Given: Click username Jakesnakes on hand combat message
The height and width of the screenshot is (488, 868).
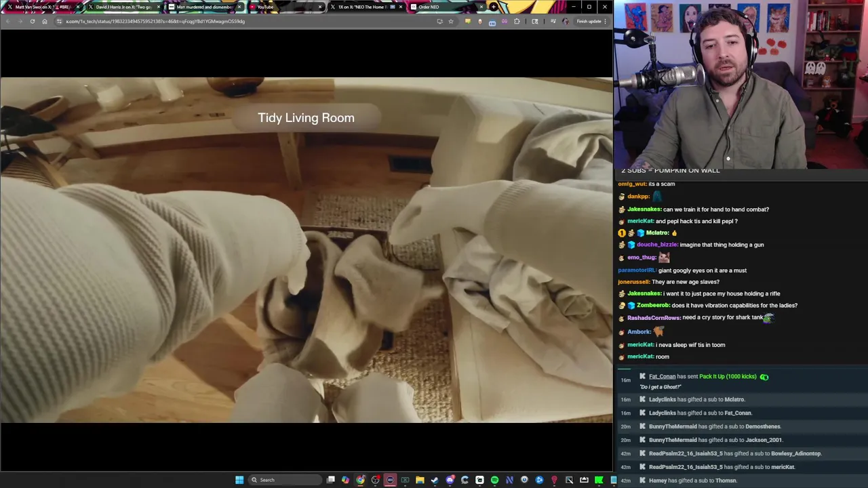Looking at the screenshot, I should 644,209.
